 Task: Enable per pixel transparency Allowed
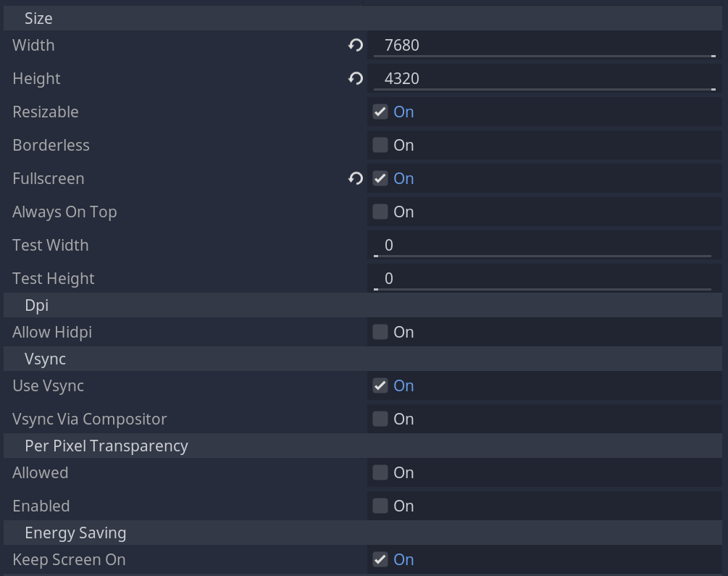coord(380,472)
